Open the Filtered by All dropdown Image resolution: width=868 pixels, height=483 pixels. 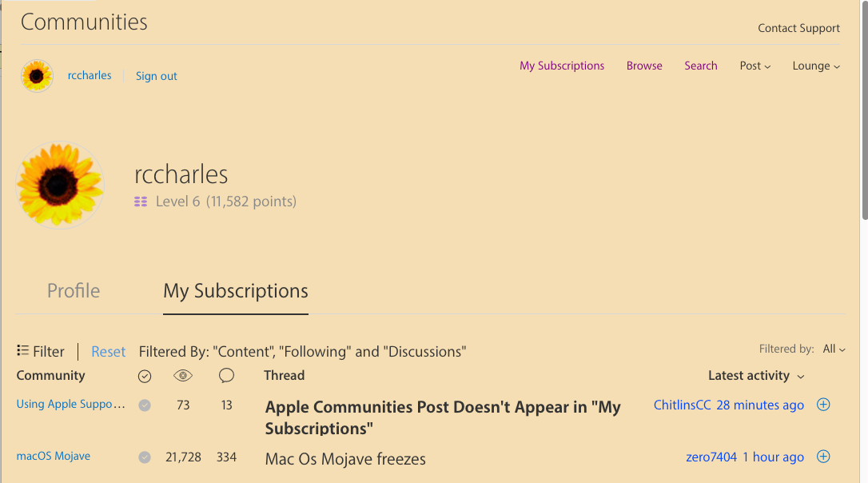click(x=834, y=349)
